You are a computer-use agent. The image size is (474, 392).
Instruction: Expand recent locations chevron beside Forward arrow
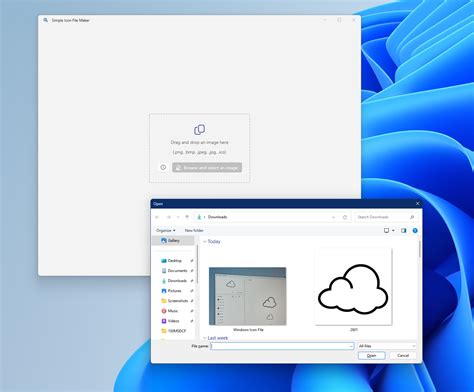point(178,217)
